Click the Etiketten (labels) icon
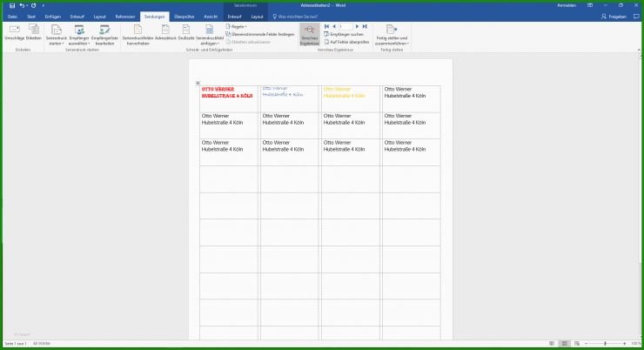This screenshot has width=644, height=350. point(33,31)
